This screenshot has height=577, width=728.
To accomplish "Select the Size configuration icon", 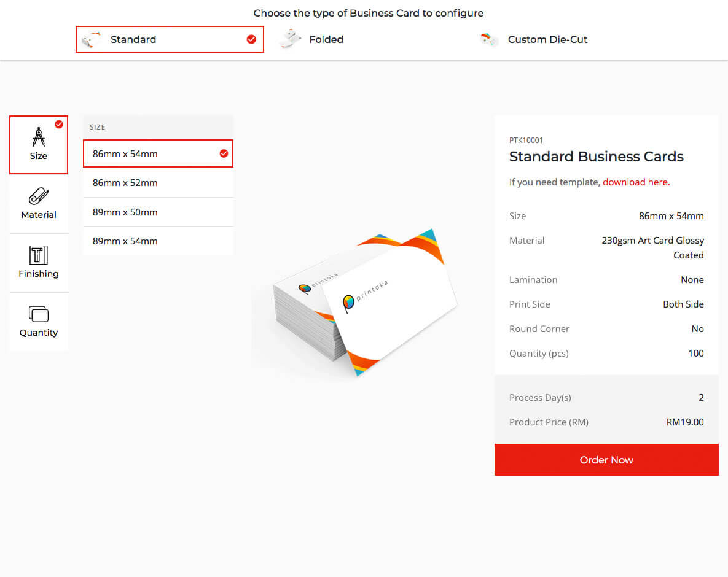I will tap(38, 141).
